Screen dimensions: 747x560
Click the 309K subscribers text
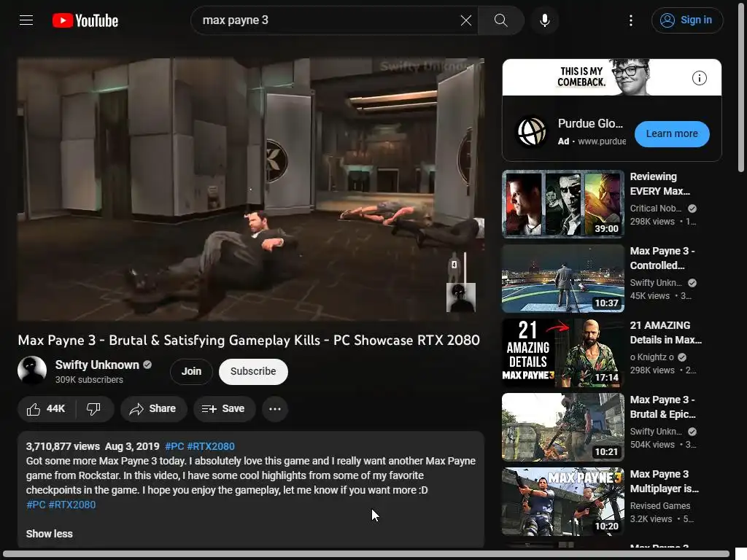(89, 379)
